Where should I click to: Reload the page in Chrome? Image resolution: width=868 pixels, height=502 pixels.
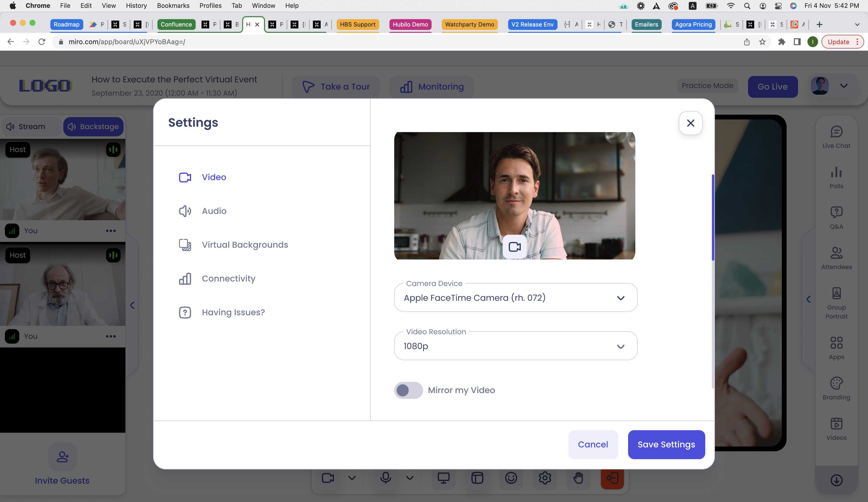tap(42, 42)
